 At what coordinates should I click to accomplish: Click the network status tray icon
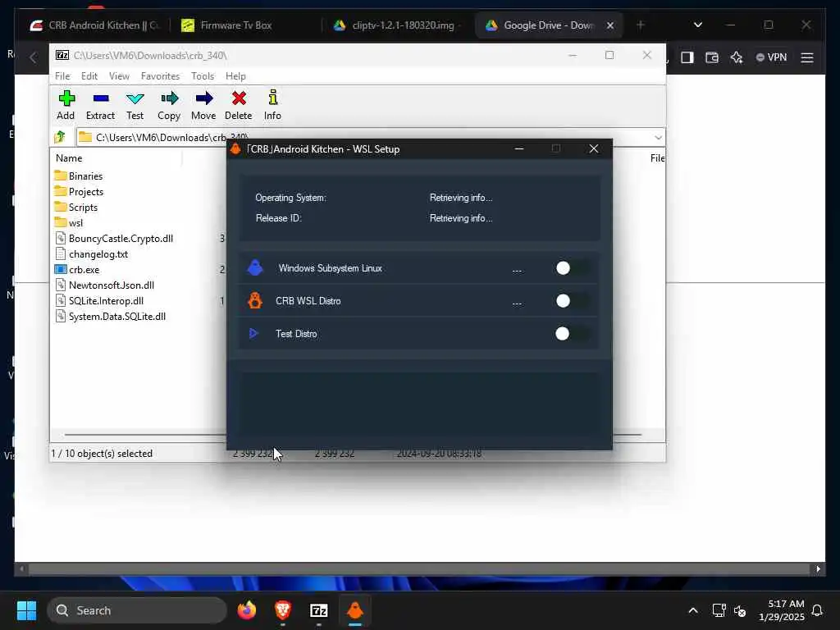coord(719,610)
